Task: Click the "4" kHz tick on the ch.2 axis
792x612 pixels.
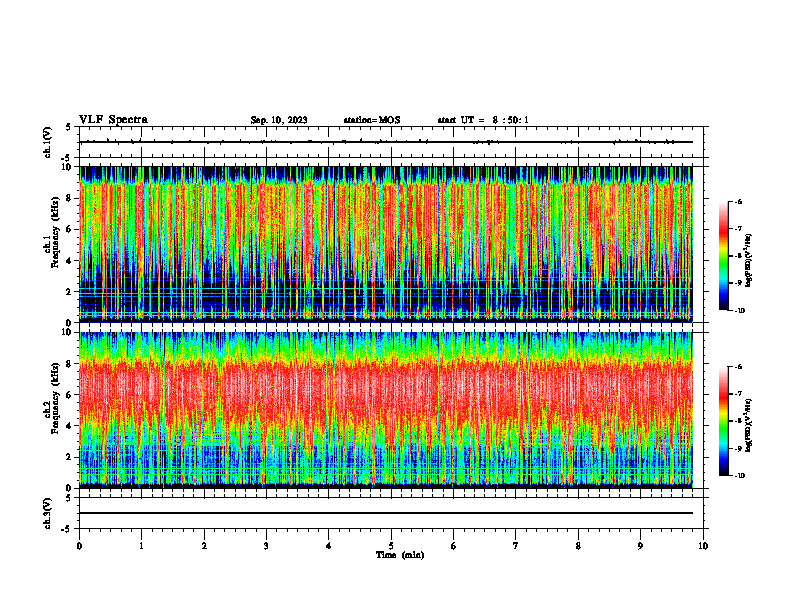Action: [x=70, y=426]
